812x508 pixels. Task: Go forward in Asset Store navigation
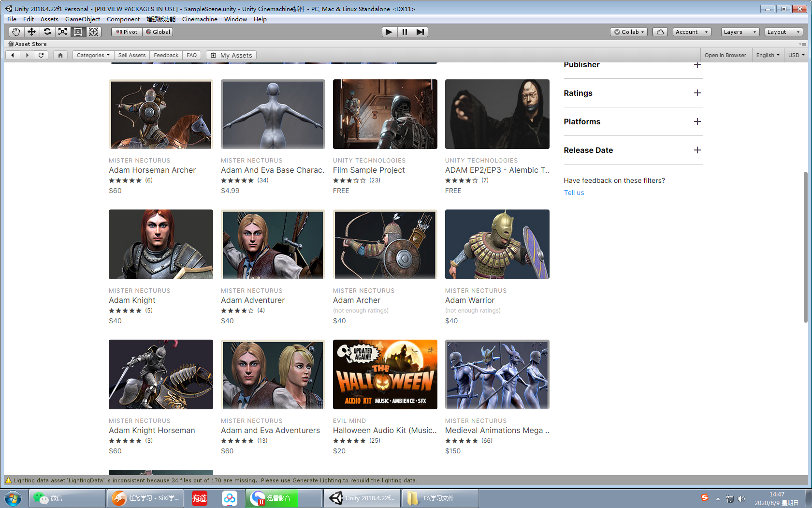[27, 55]
